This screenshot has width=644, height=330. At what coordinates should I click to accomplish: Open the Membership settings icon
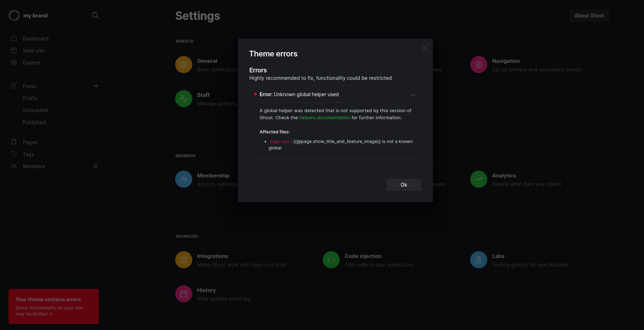click(183, 179)
